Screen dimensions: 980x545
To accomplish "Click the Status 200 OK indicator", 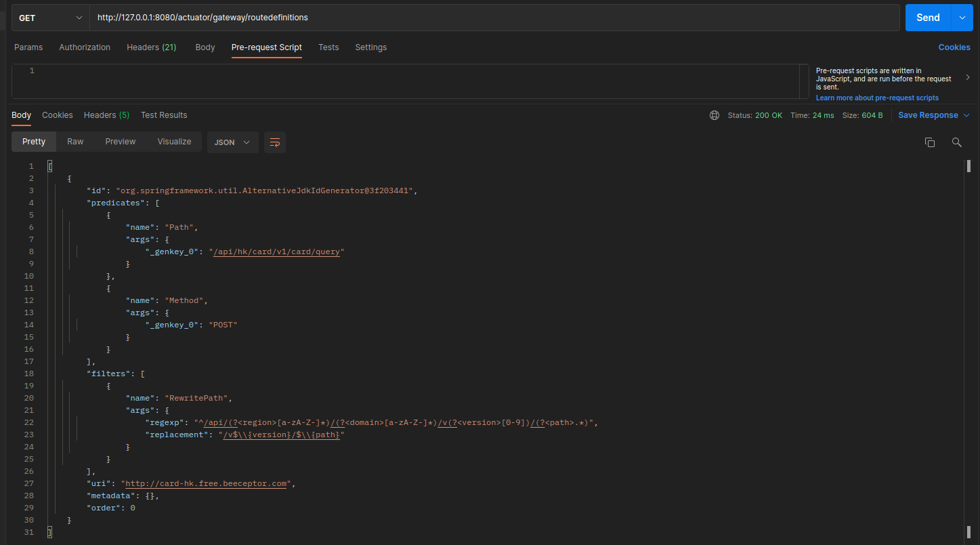I will pos(755,115).
